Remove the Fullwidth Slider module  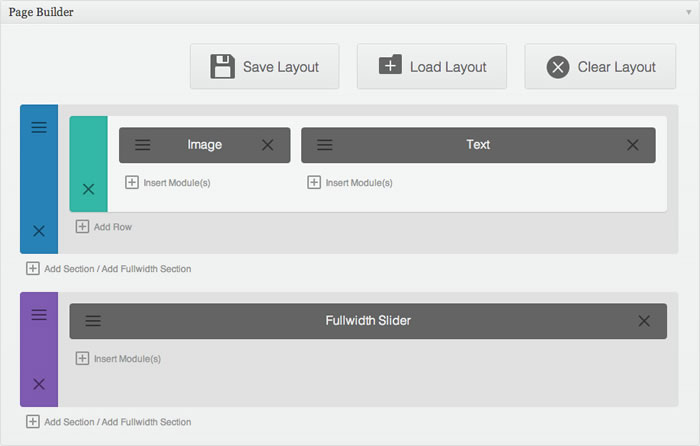(644, 321)
